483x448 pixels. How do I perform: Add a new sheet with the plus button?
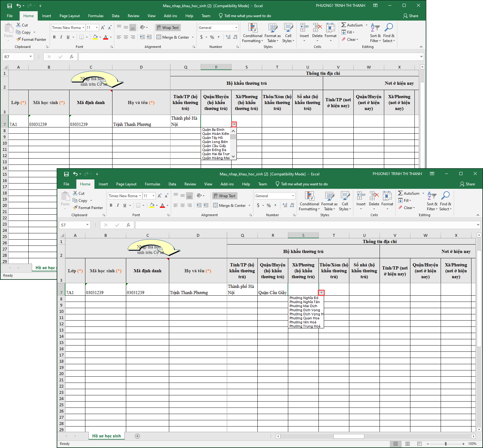point(137,436)
